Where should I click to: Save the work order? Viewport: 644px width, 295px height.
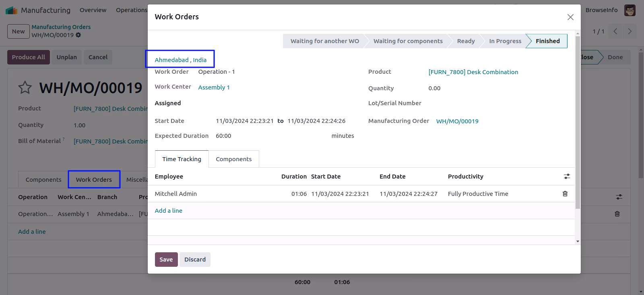pos(166,260)
